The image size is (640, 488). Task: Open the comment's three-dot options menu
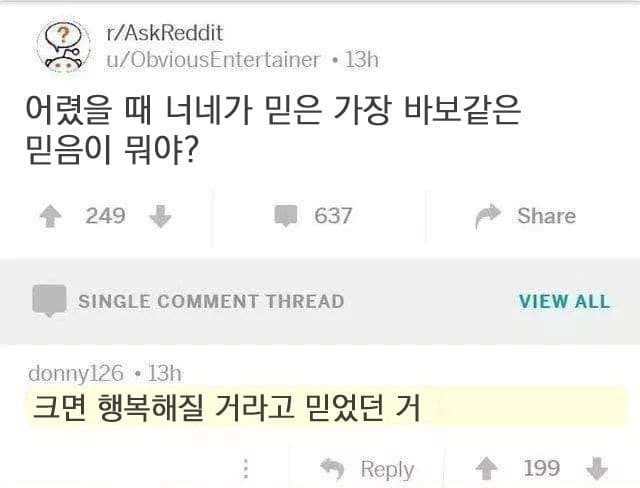247,468
